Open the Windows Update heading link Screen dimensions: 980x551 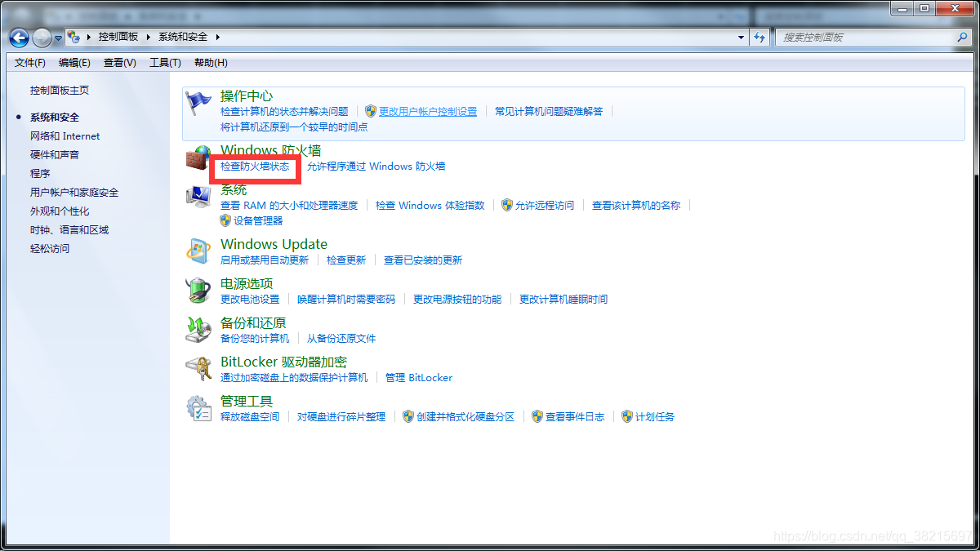[x=274, y=245]
